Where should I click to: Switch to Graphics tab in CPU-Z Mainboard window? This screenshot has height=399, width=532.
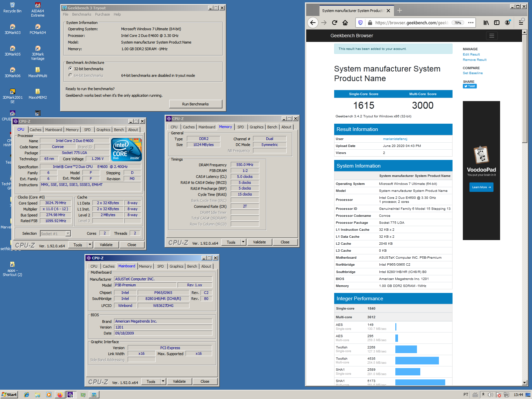tap(176, 266)
